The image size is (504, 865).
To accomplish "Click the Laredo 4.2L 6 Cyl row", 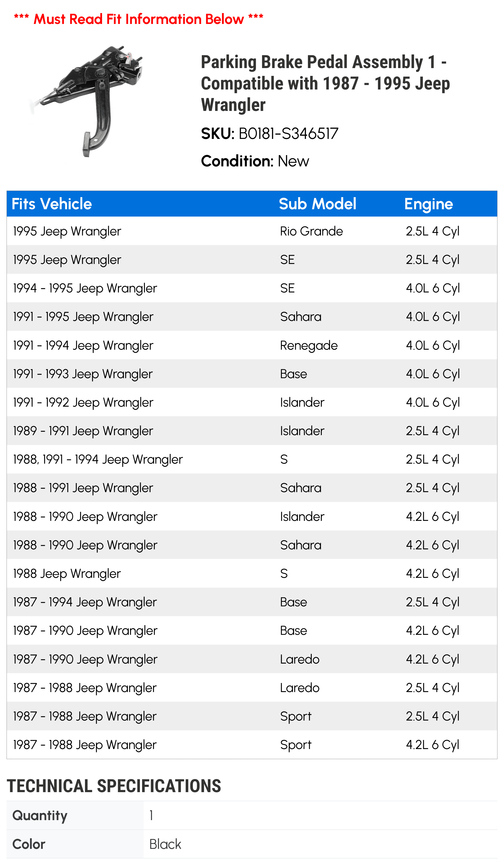I will click(x=252, y=659).
